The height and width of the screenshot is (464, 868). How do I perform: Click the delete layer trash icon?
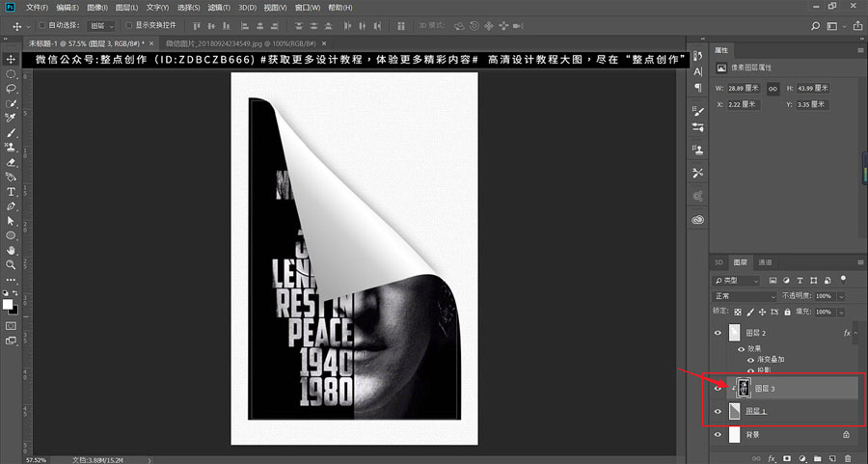[847, 457]
